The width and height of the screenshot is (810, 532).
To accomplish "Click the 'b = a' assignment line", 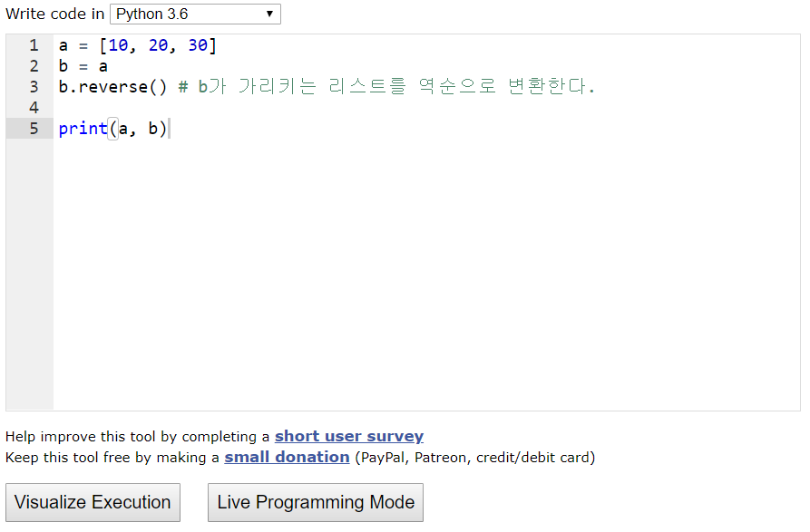I will click(x=83, y=66).
